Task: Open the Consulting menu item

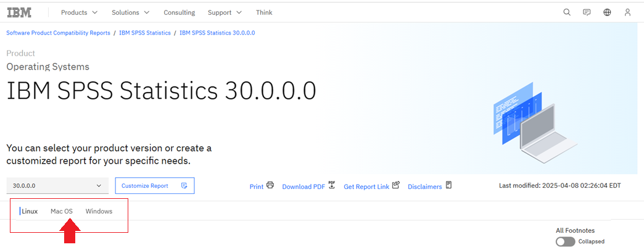Action: click(179, 12)
